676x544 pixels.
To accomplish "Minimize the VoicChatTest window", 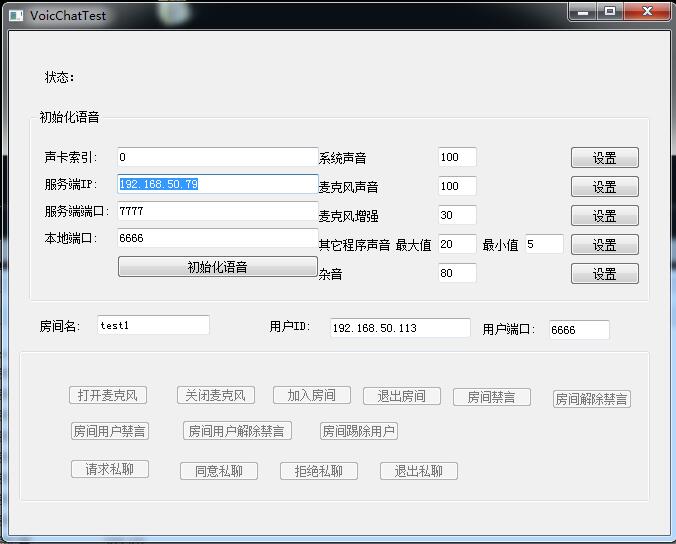I will click(583, 12).
